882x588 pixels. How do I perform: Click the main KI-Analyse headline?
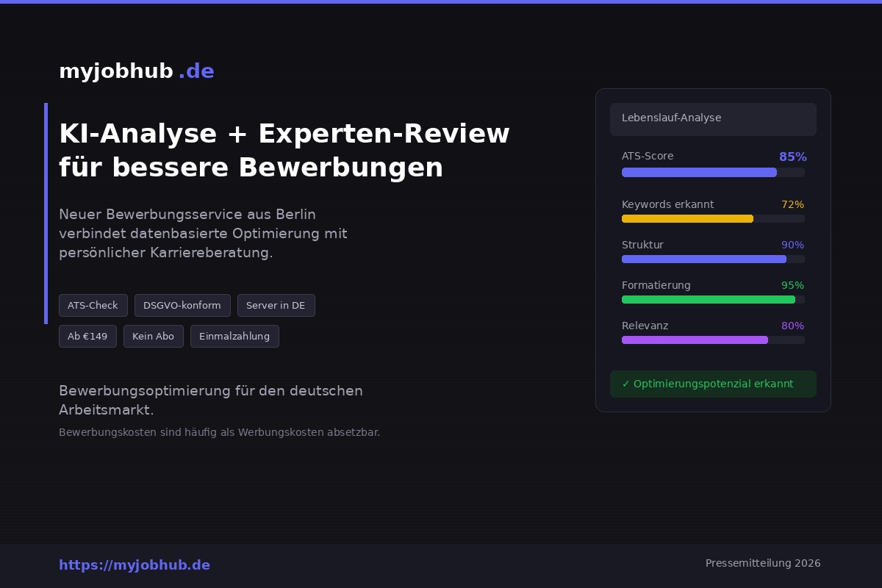pos(284,150)
